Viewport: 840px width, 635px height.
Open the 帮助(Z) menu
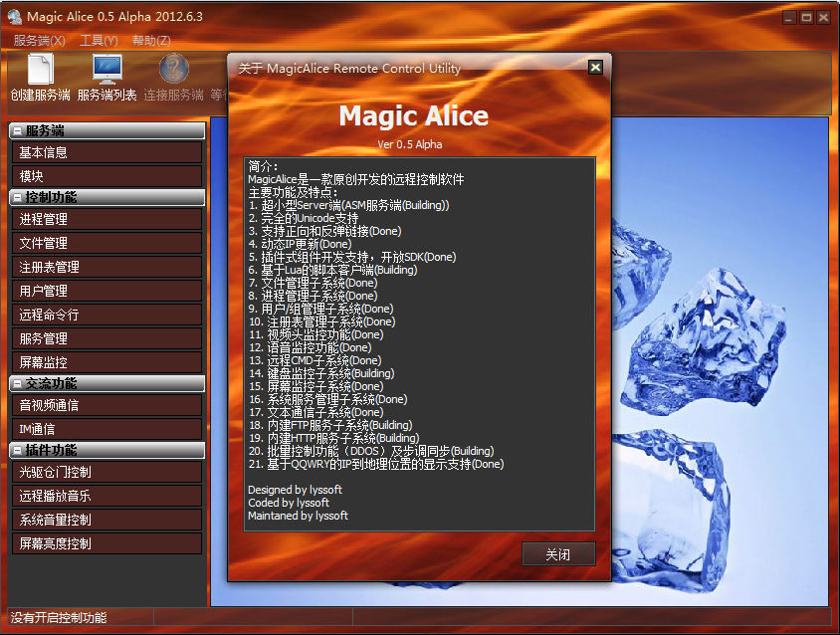click(x=151, y=41)
